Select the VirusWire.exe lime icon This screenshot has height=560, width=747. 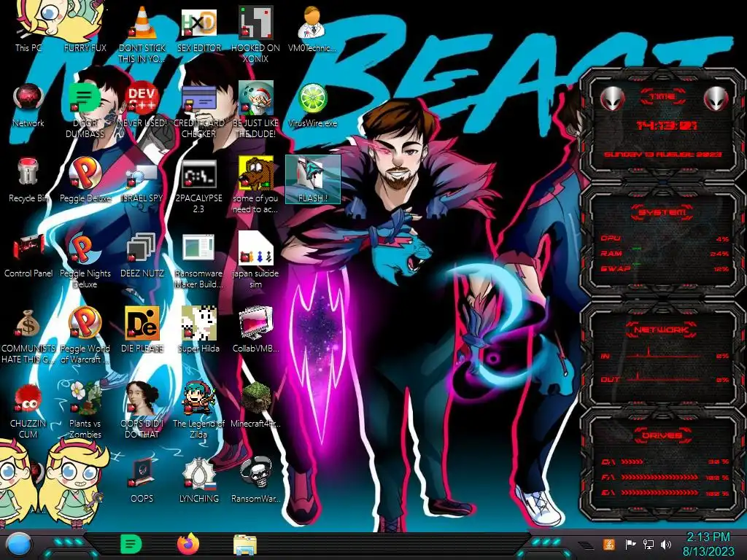(x=312, y=105)
